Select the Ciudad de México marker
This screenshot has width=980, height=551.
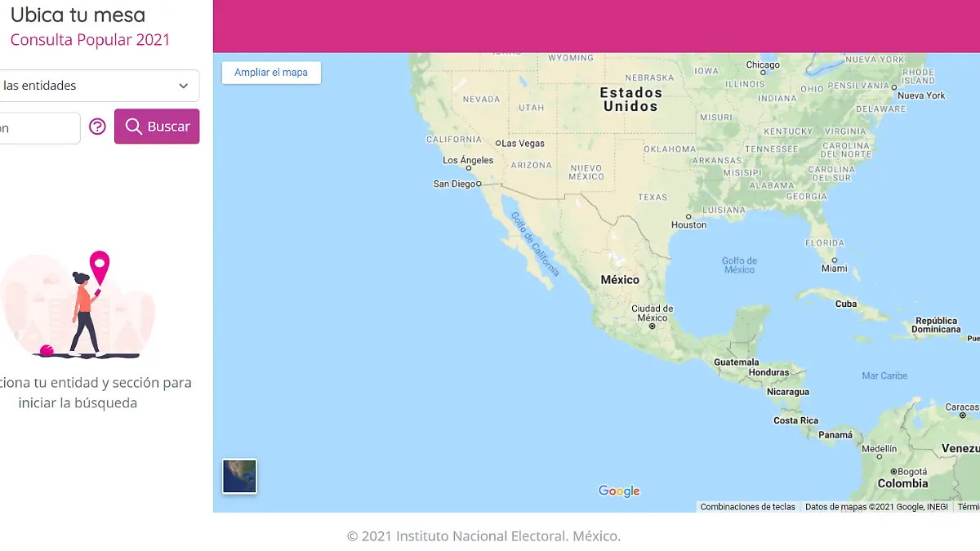click(652, 326)
